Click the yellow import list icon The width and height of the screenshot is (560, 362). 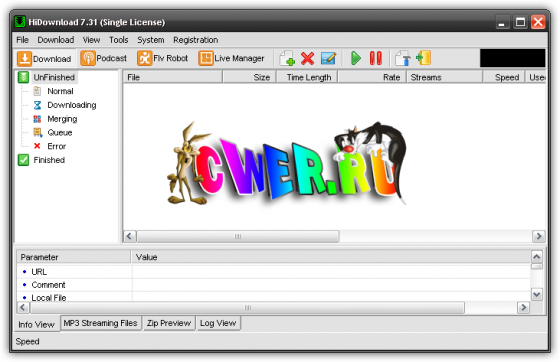coord(424,58)
